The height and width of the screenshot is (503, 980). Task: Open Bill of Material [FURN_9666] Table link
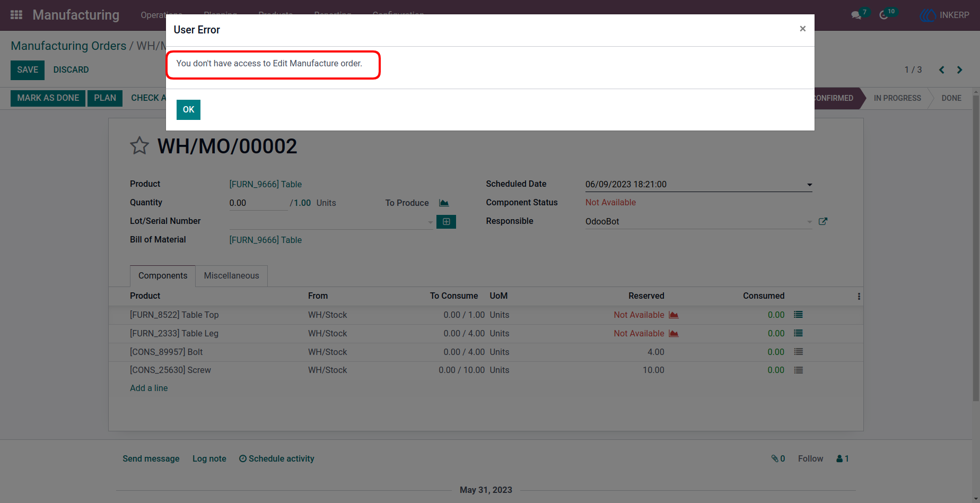tap(265, 240)
